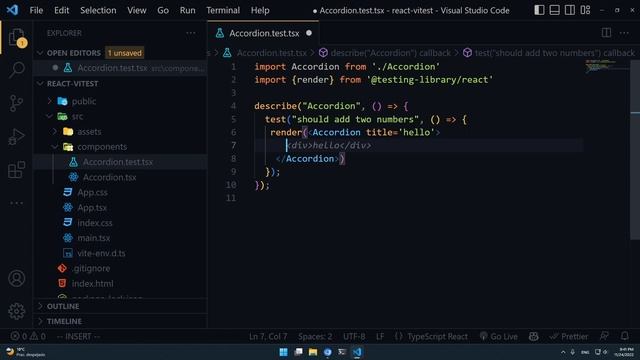Select the Accordion.test.tsx editor tab
Screen dimensions: 640x360
(264, 33)
